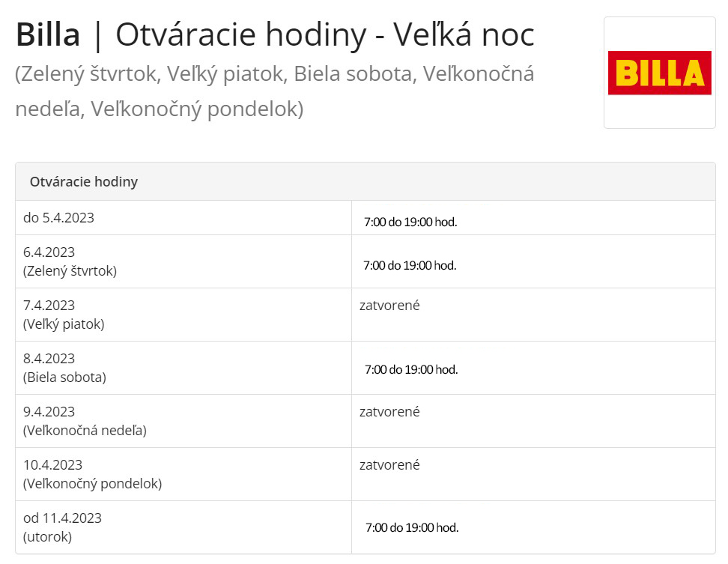728x564 pixels.
Task: Select the 7.4.2023 Veľký piatok cell
Action: click(x=64, y=315)
